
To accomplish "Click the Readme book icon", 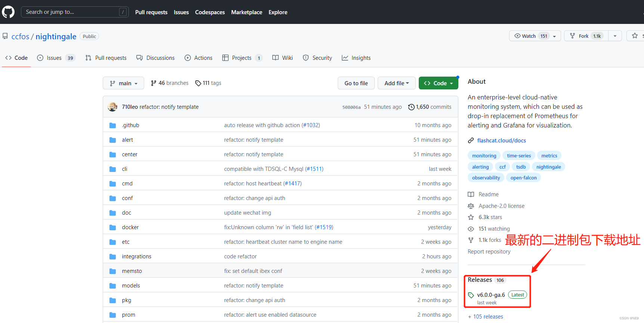I will pos(471,194).
